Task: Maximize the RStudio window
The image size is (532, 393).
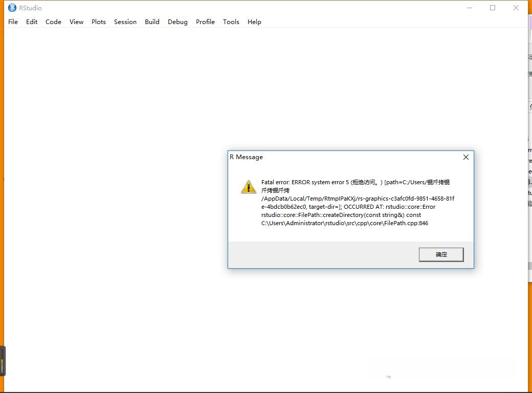Action: point(493,8)
